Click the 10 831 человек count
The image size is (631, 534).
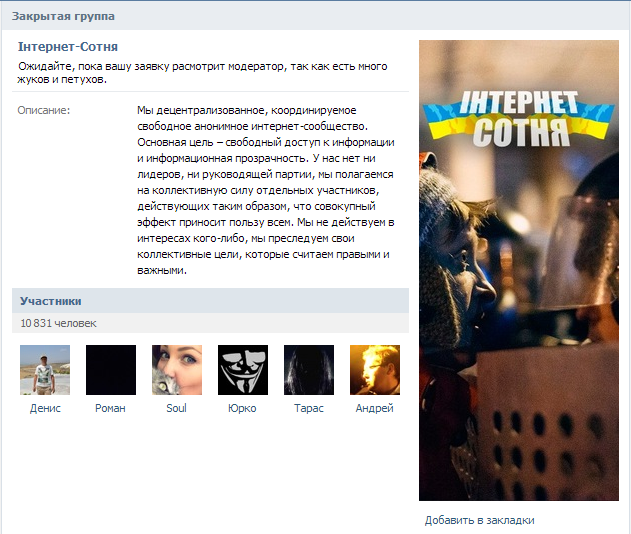click(x=58, y=323)
